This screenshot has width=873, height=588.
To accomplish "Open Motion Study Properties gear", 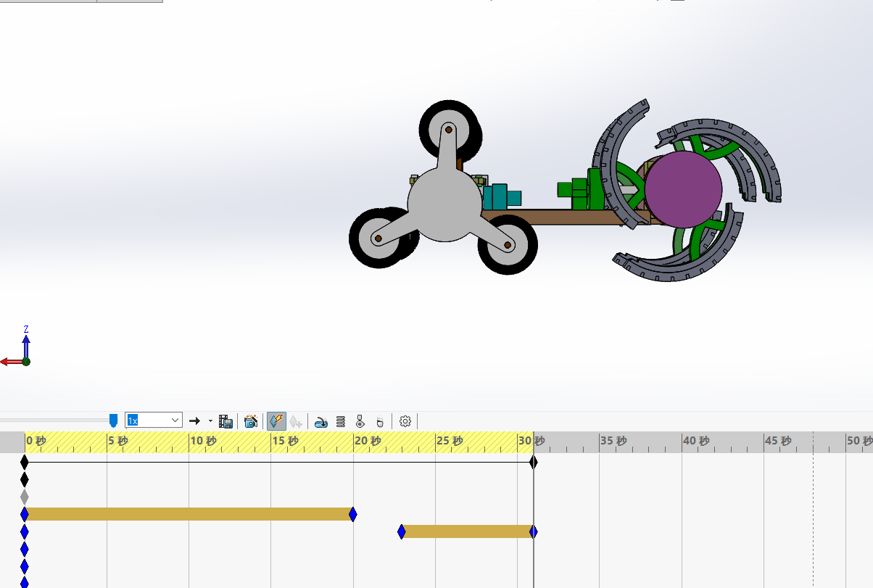I will tap(405, 421).
